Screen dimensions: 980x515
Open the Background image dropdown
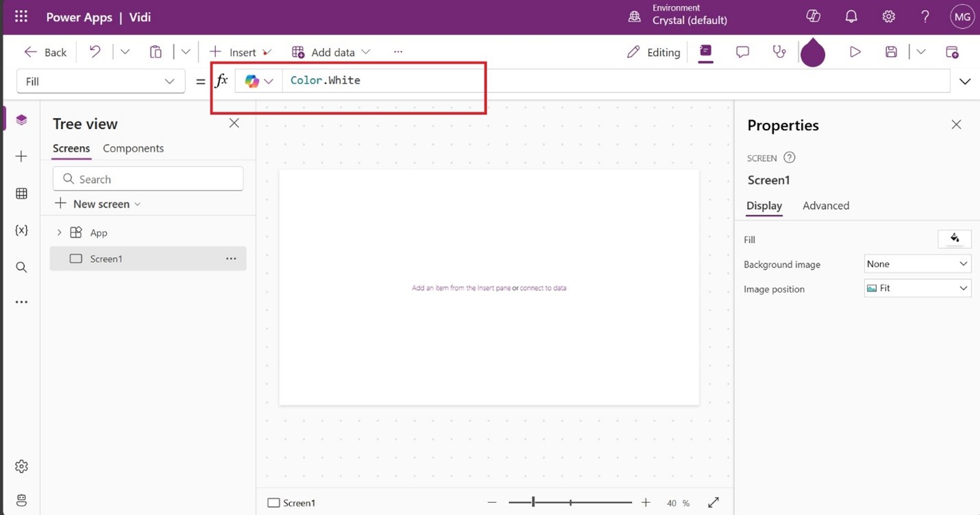click(x=917, y=264)
